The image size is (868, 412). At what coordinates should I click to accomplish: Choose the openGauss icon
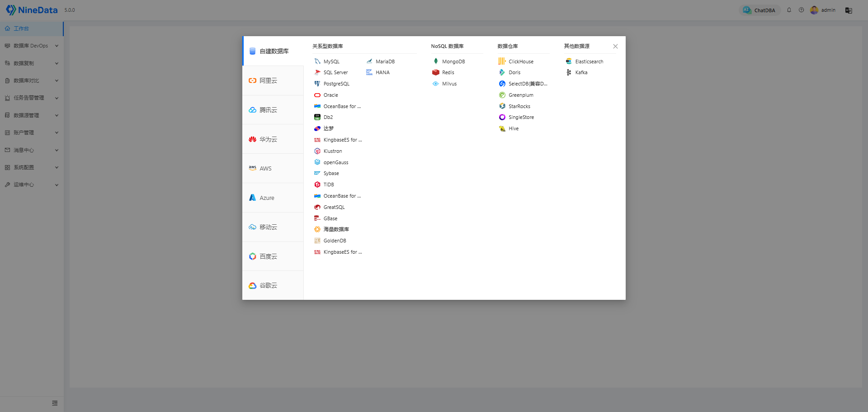click(x=317, y=162)
